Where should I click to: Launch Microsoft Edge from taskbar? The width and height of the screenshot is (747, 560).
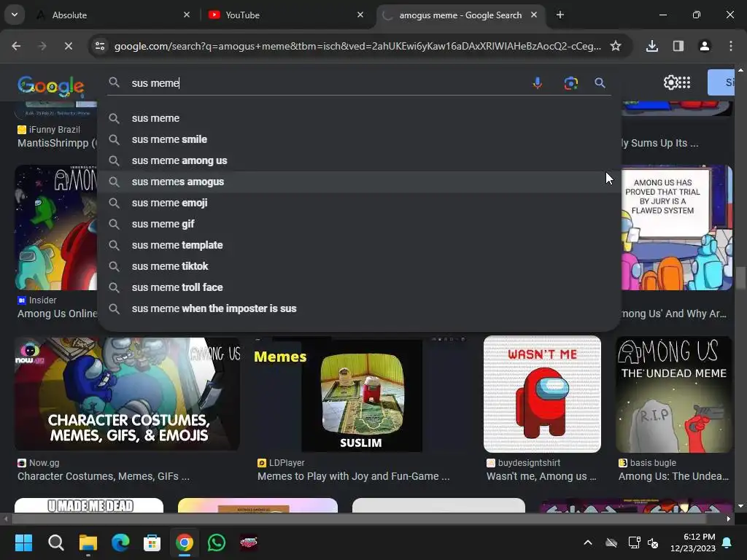[120, 542]
